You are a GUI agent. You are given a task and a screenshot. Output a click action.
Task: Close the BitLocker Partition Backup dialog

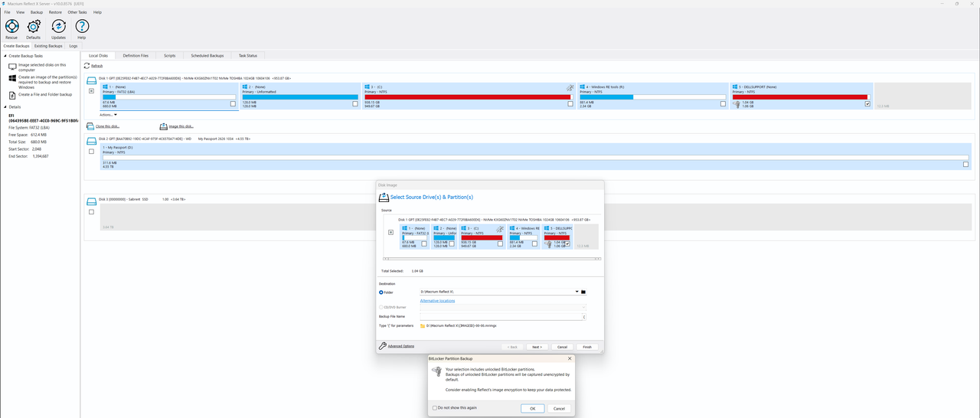(x=570, y=358)
